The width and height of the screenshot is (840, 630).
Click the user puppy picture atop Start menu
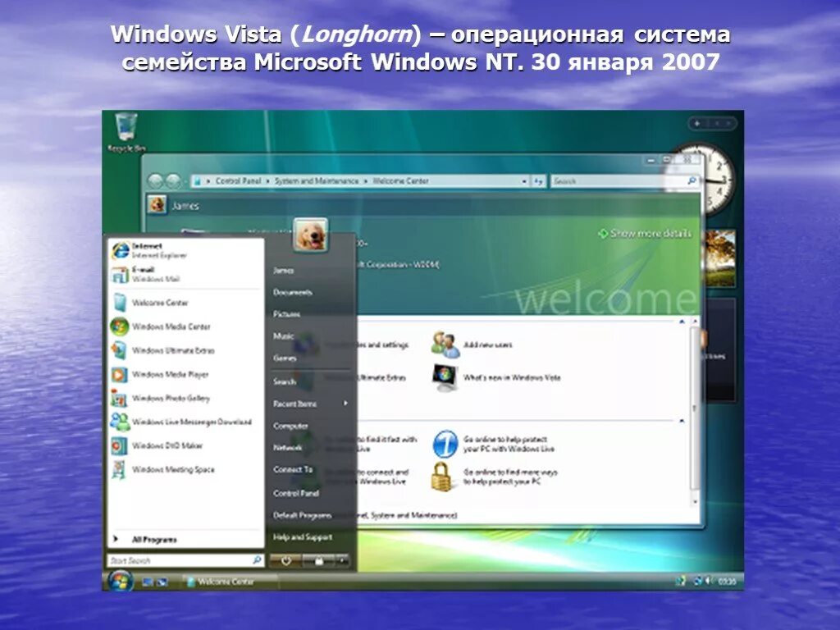tap(310, 235)
